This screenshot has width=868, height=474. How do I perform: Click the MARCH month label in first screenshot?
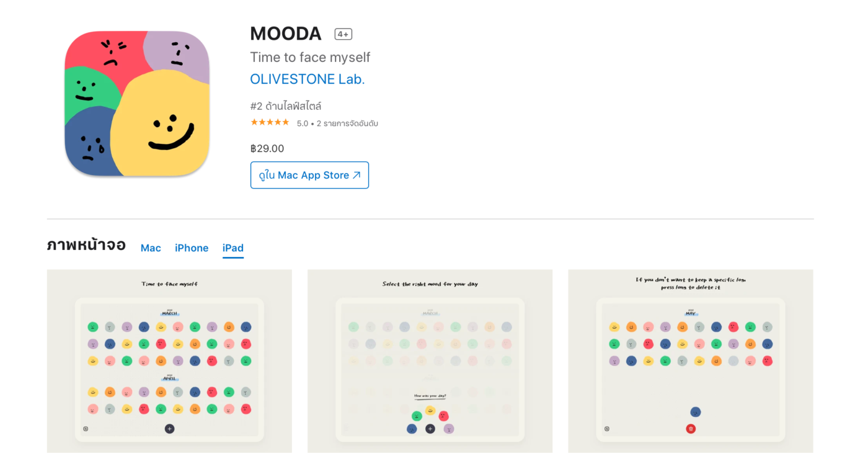[169, 313]
